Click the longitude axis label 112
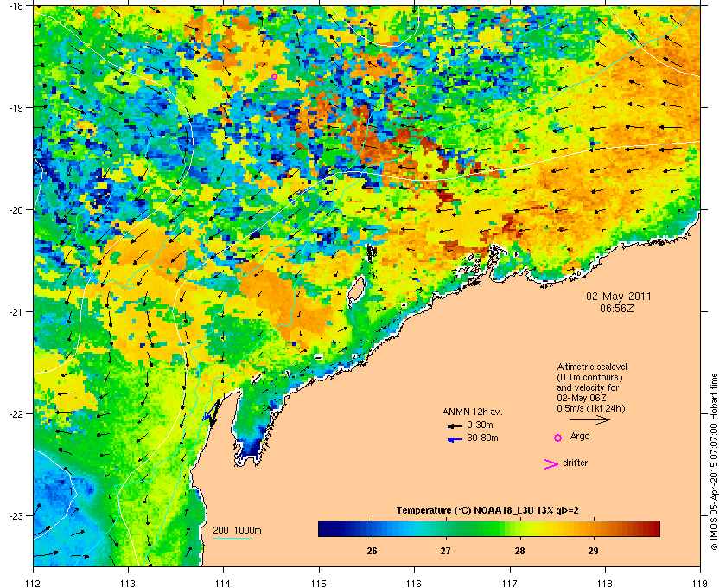Image resolution: width=726 pixels, height=588 pixels. tap(34, 583)
